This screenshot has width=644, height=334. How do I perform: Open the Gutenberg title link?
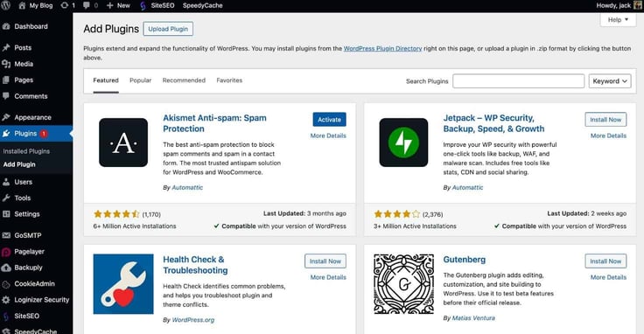(464, 260)
